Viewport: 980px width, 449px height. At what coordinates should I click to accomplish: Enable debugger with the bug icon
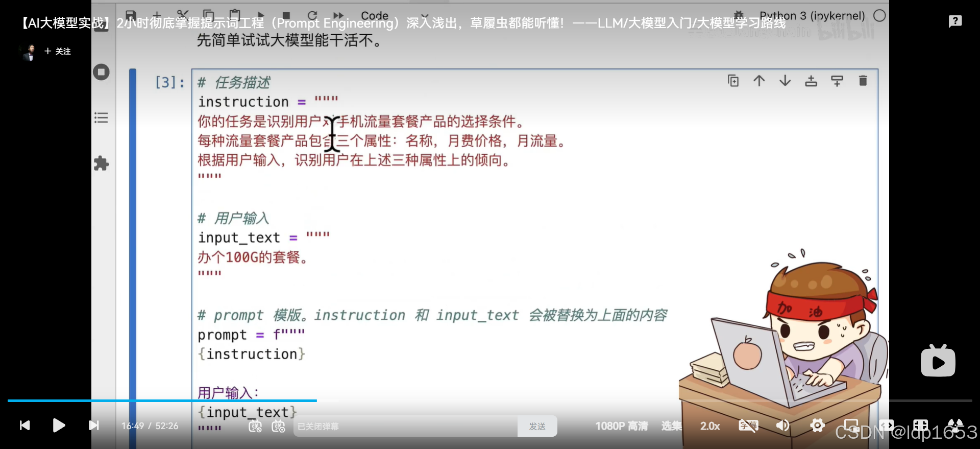[739, 15]
